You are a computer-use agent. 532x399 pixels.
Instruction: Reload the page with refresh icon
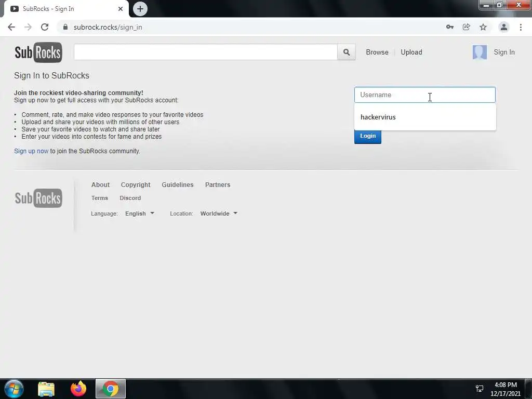[x=45, y=27]
